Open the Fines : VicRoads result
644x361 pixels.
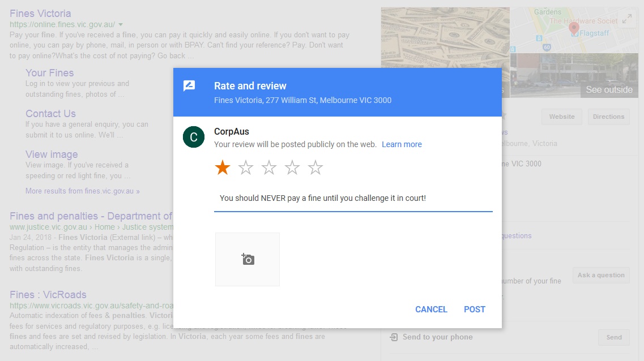click(48, 295)
